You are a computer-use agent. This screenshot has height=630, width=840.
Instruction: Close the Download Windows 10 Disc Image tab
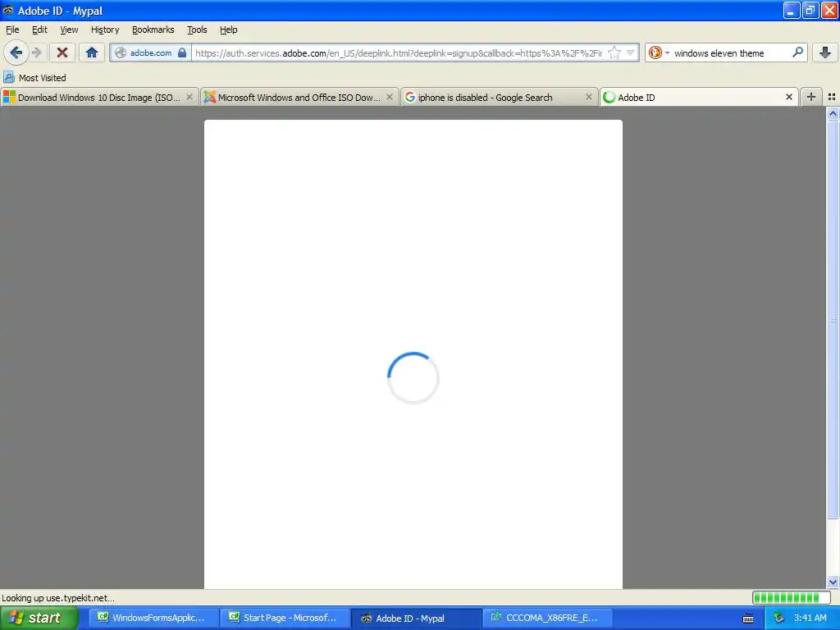click(189, 97)
